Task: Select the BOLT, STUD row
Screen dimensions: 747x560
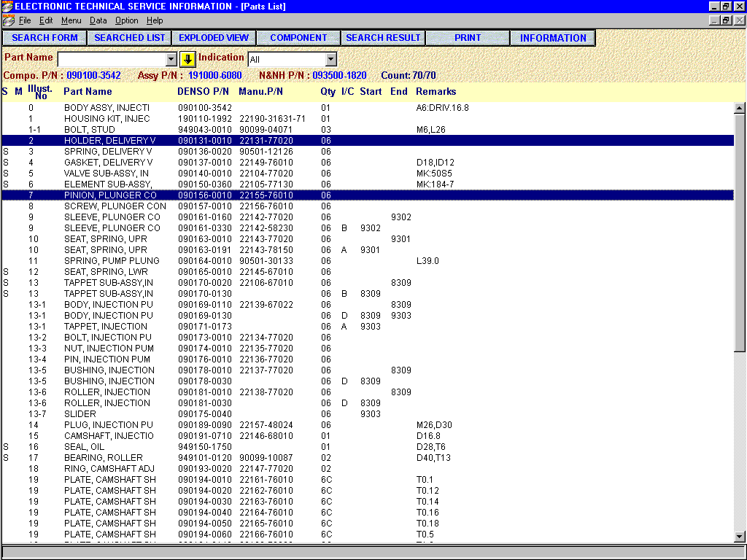Action: click(368, 130)
